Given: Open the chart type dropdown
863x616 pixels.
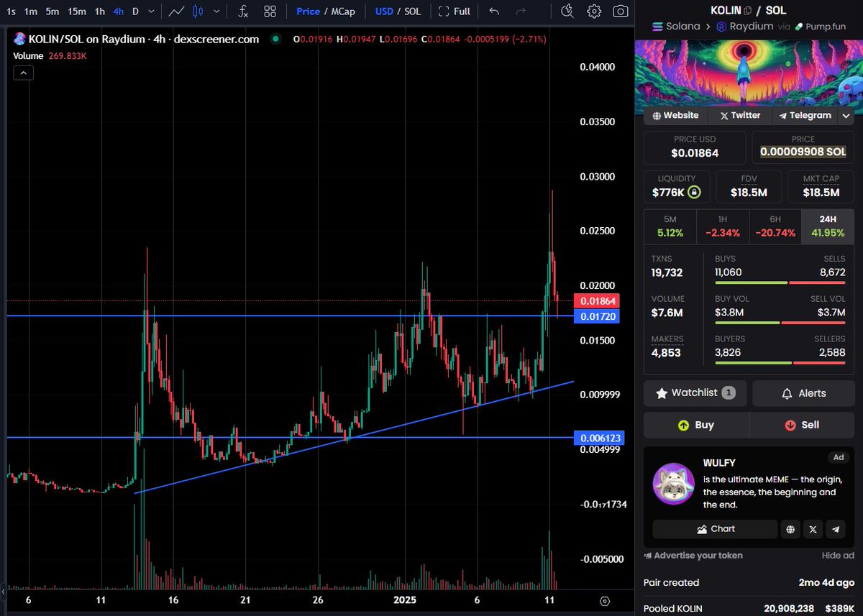Looking at the screenshot, I should coord(216,12).
